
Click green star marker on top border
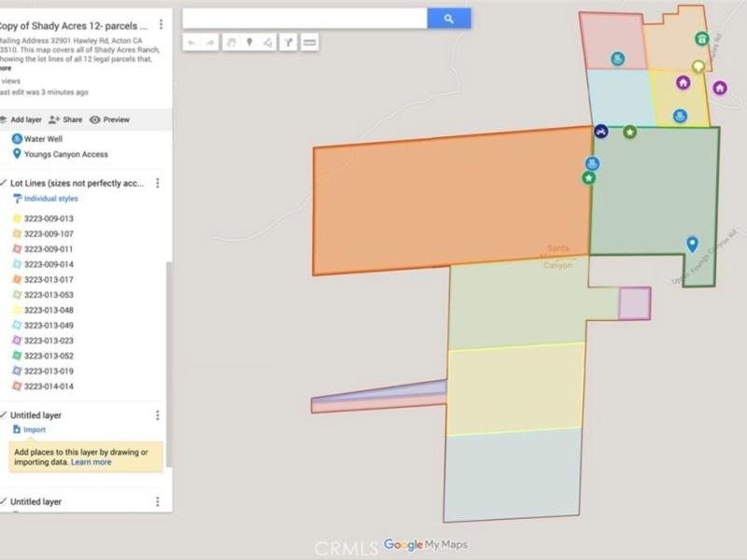click(629, 132)
